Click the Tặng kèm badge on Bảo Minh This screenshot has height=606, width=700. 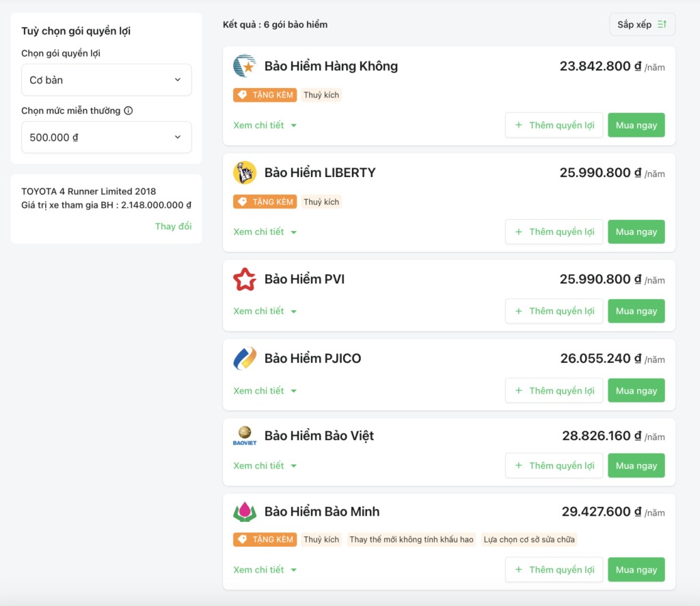pyautogui.click(x=265, y=540)
